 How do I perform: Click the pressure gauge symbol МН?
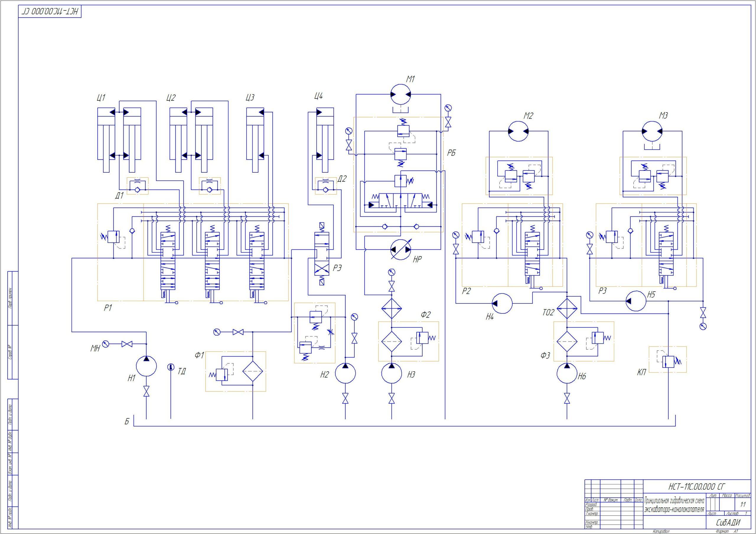pyautogui.click(x=105, y=344)
